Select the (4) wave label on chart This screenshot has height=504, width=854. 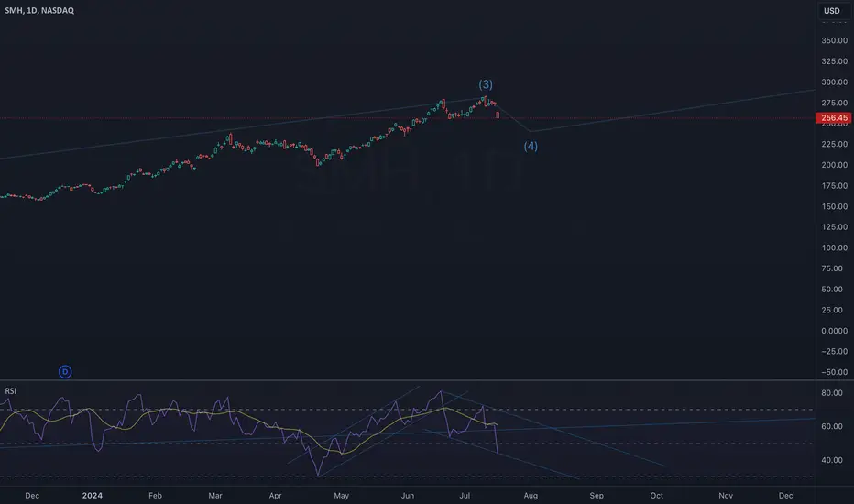(x=531, y=146)
